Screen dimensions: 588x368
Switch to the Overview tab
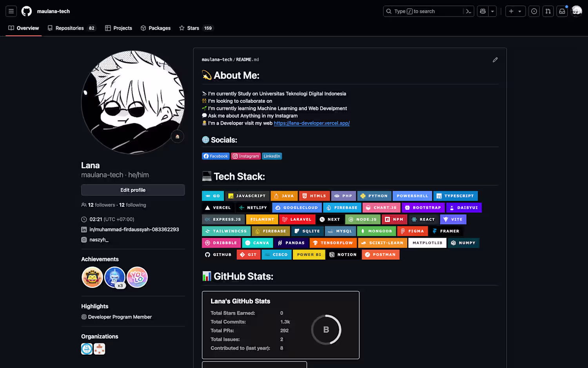click(x=24, y=28)
